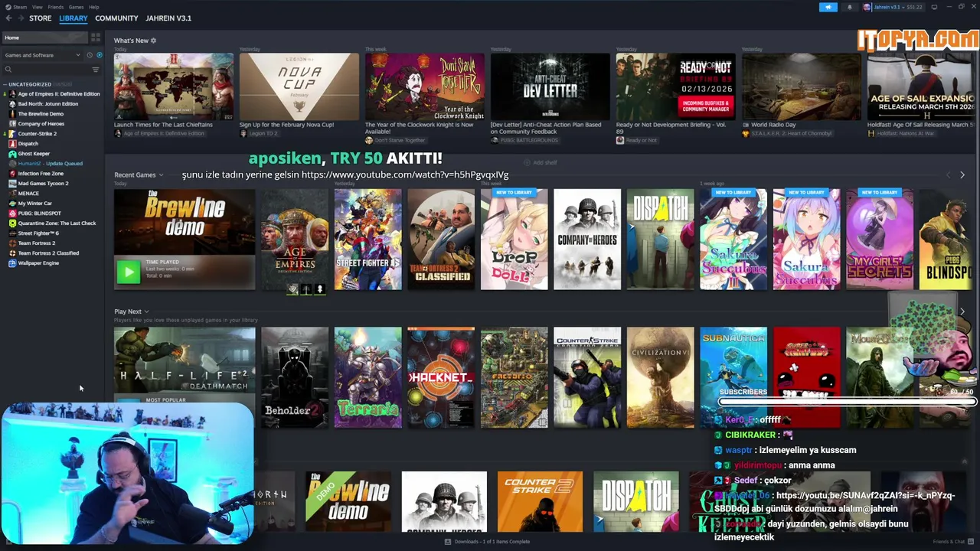
Task: Click the My Winter Car icon in sidebar
Action: click(12, 204)
